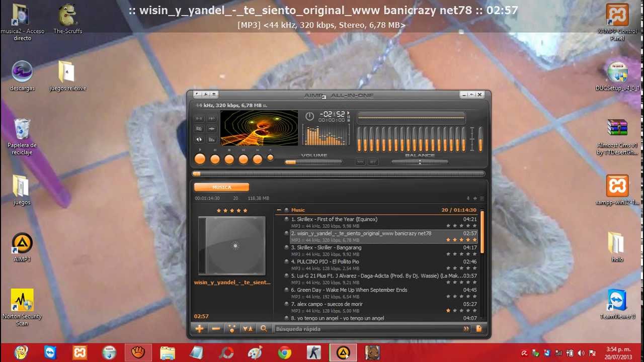Click the playlist header menu lines icon

click(482, 199)
